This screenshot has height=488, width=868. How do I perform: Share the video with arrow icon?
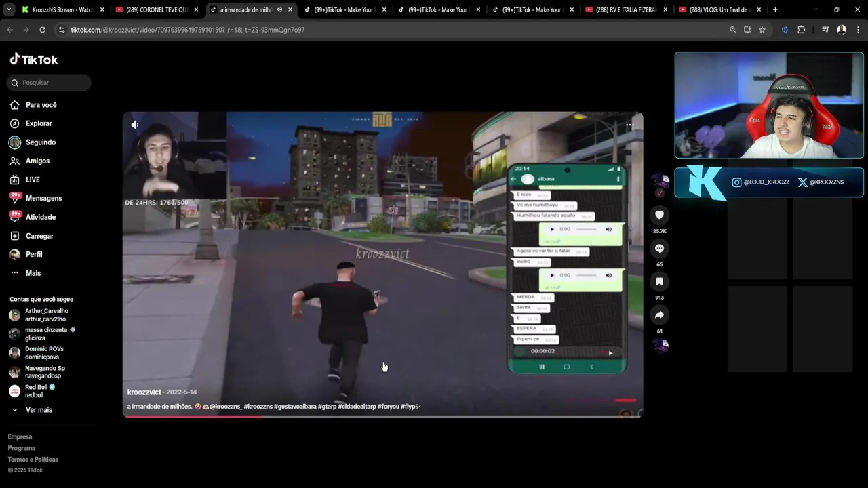tap(659, 314)
